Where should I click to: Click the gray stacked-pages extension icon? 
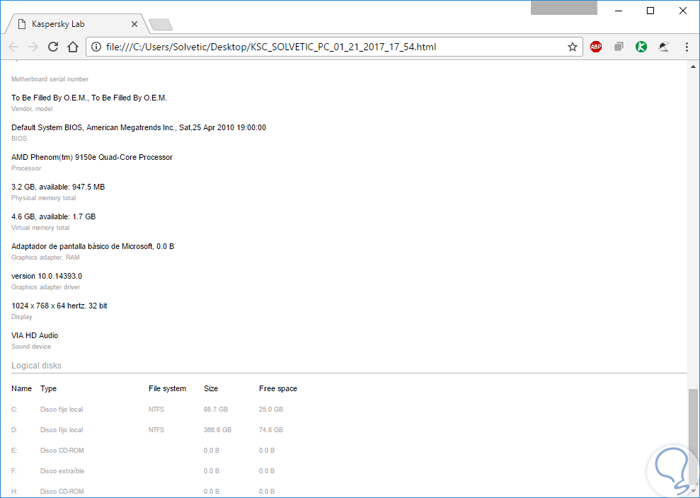pyautogui.click(x=619, y=47)
